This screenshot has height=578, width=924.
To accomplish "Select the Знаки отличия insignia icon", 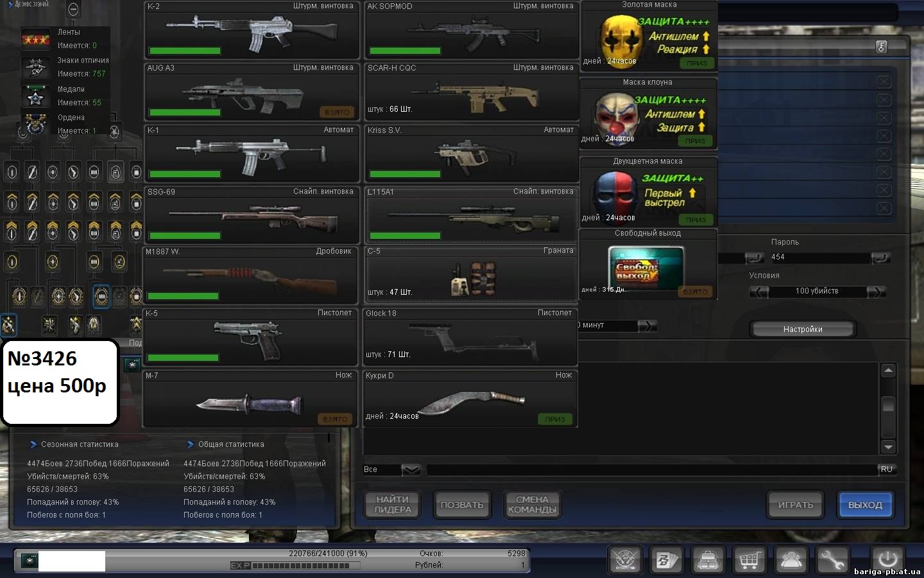I will 35,67.
